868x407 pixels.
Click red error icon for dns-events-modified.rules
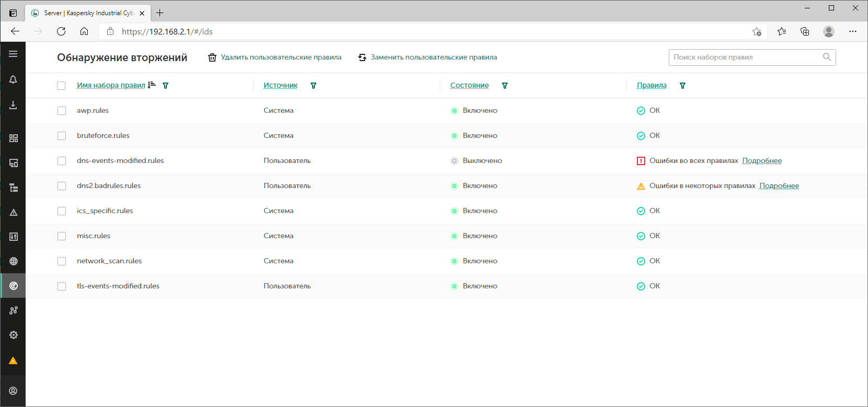point(641,161)
